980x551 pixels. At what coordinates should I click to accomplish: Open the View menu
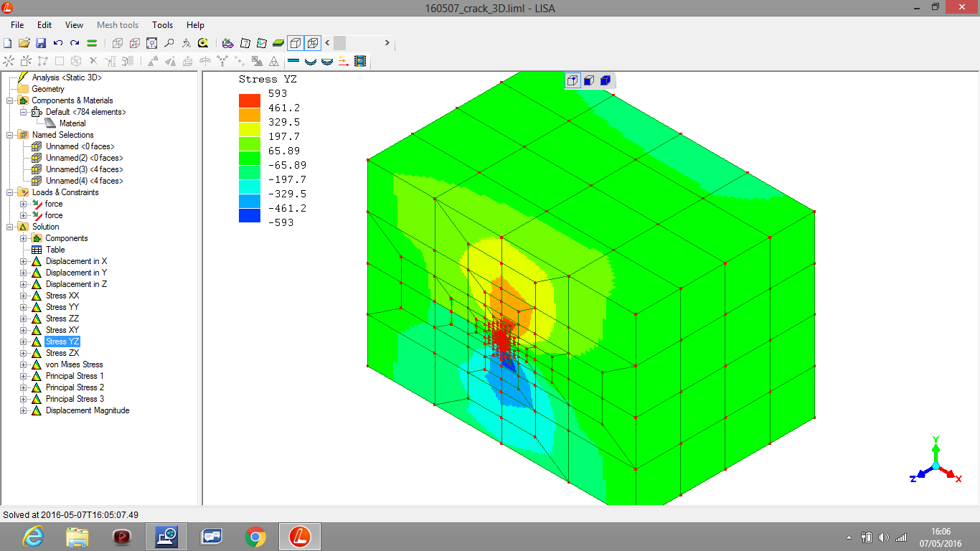74,25
